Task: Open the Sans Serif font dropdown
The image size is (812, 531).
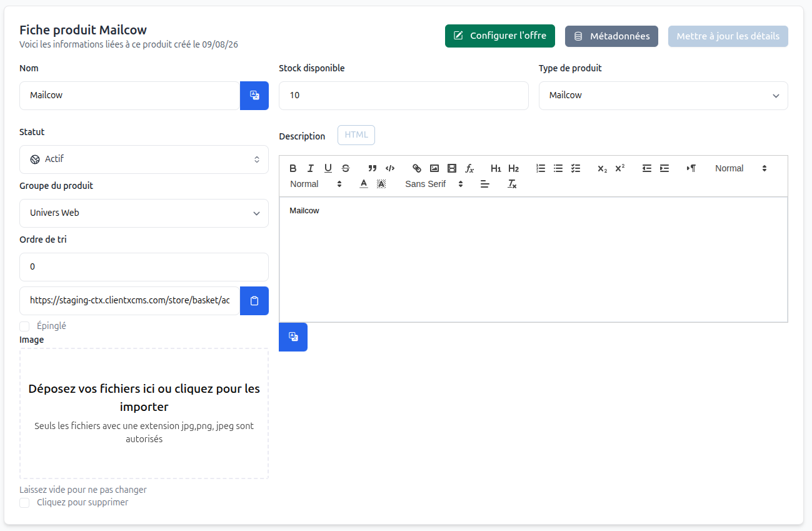Action: 434,184
